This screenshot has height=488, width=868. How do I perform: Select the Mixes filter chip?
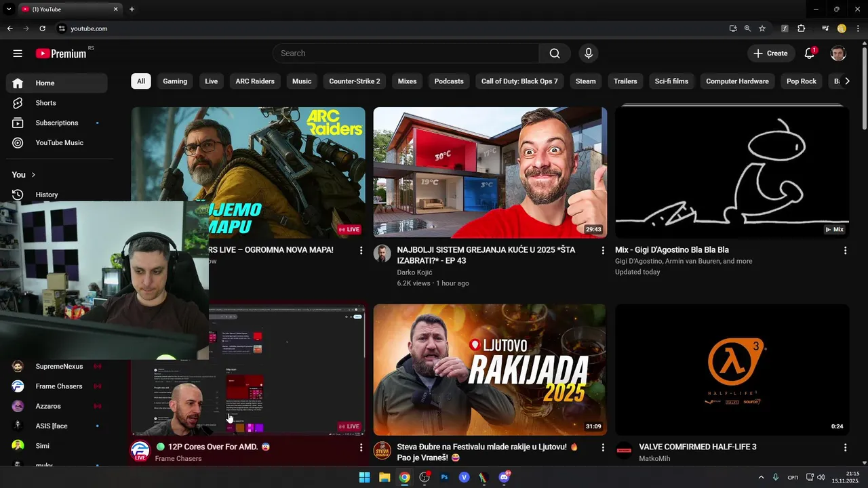coord(407,81)
